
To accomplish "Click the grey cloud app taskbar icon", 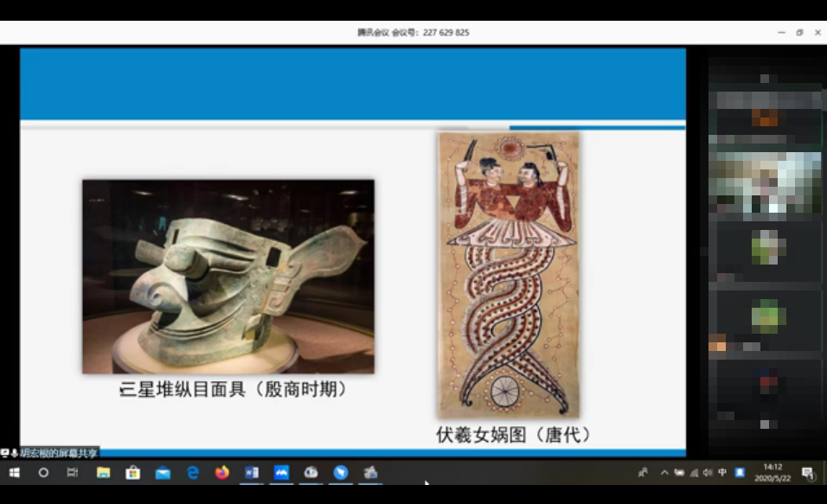I will coord(311,472).
